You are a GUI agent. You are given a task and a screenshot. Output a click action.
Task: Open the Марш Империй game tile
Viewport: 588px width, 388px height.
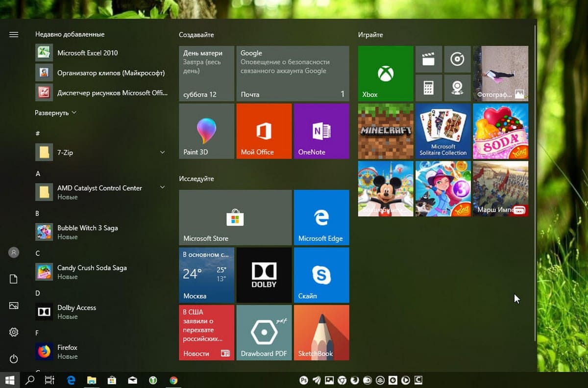(500, 188)
